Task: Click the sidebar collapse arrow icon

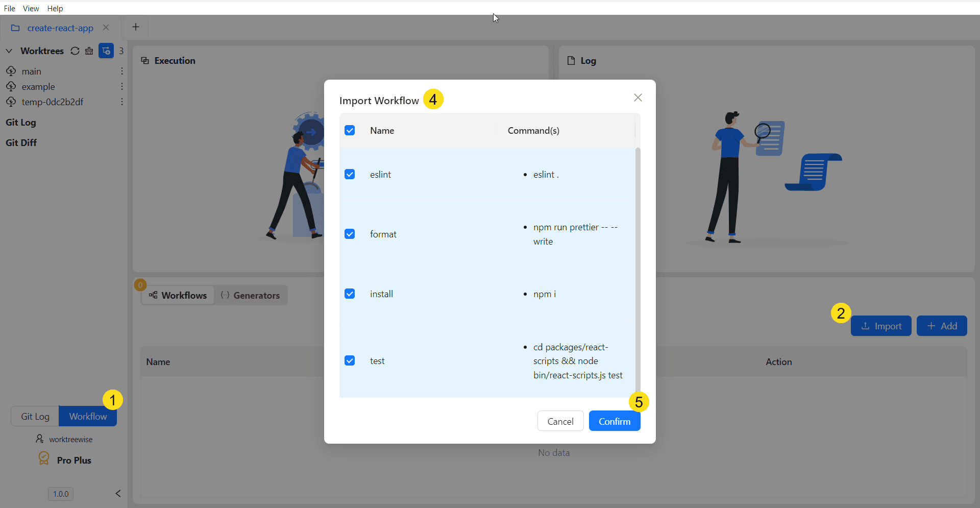Action: tap(118, 493)
